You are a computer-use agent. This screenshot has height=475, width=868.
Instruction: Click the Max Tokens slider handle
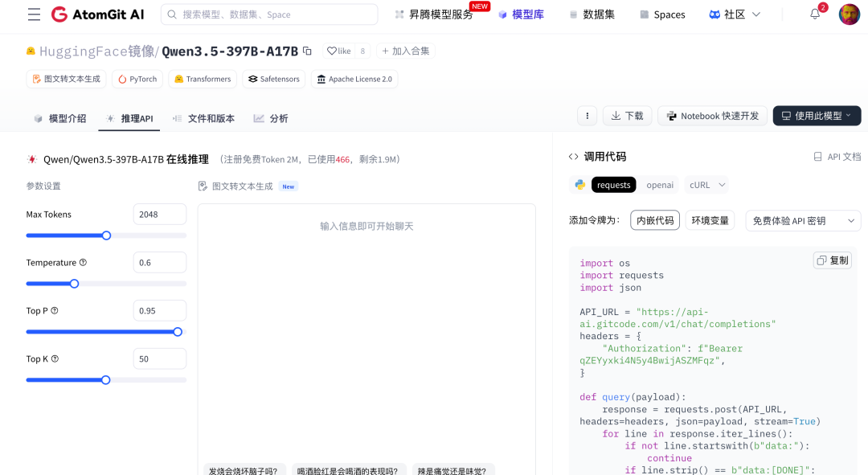point(106,235)
